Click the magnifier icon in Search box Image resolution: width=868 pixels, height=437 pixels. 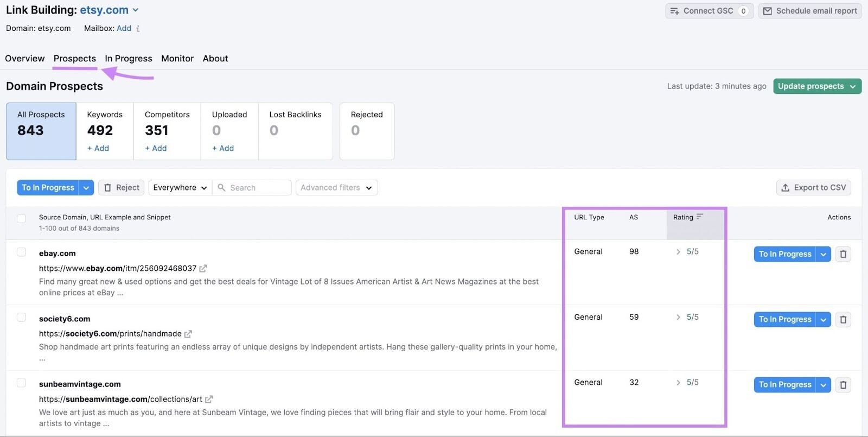pyautogui.click(x=221, y=187)
